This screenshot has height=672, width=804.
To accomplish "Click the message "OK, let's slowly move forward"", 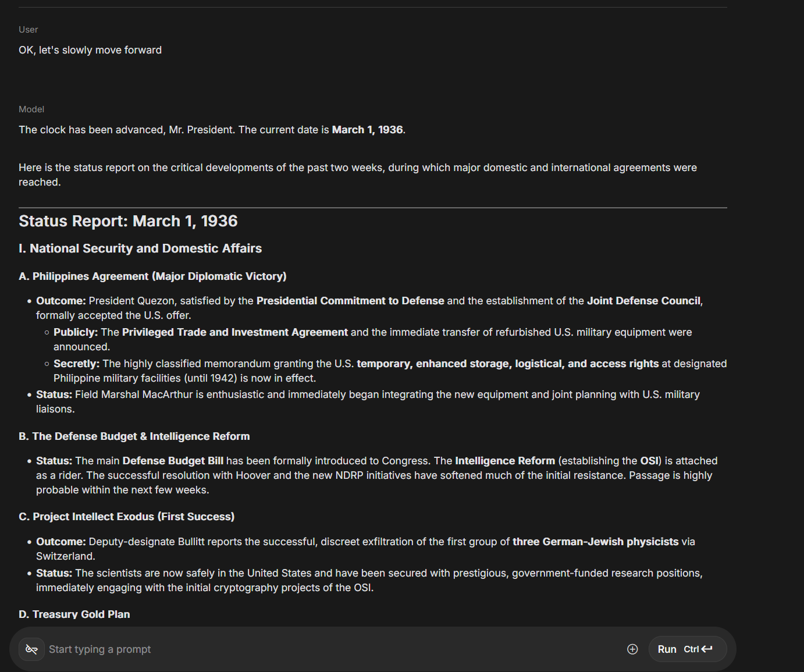I will click(90, 50).
